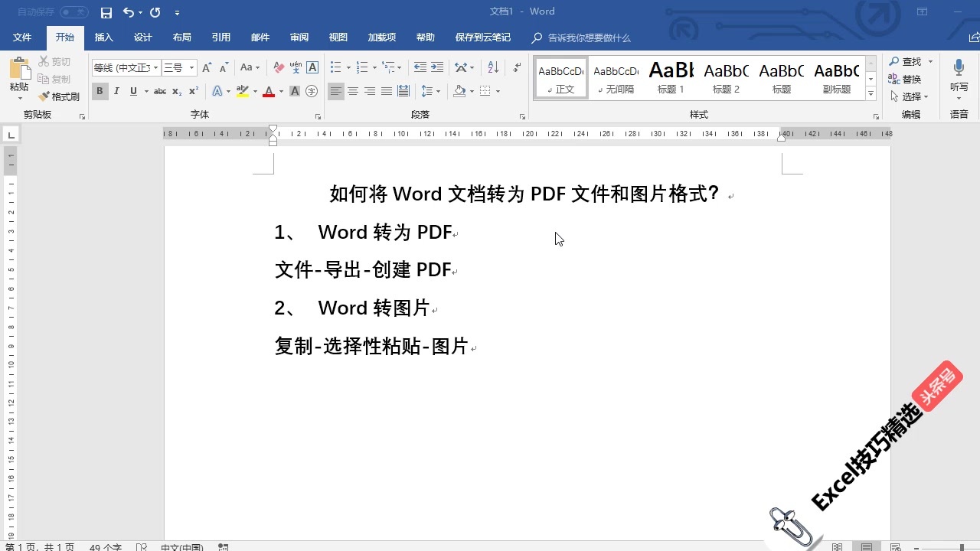This screenshot has height=551, width=980.
Task: Open the bullet list dropdown arrow
Action: tap(348, 68)
